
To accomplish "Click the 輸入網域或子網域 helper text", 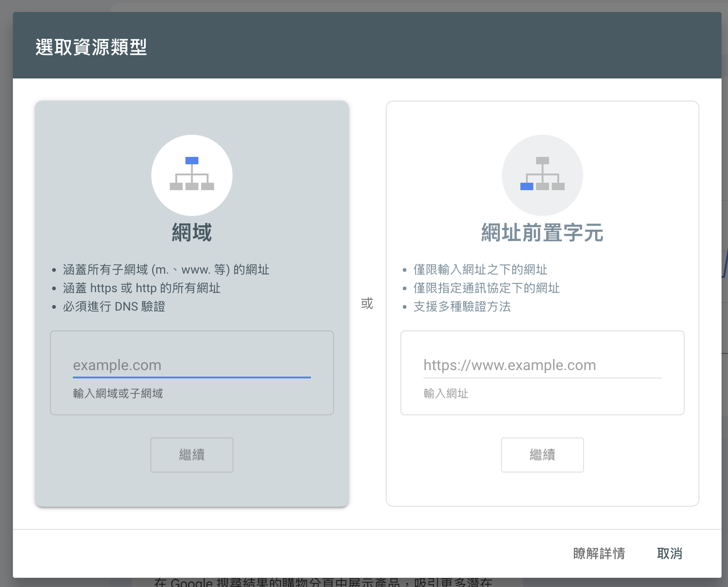I will click(x=118, y=394).
